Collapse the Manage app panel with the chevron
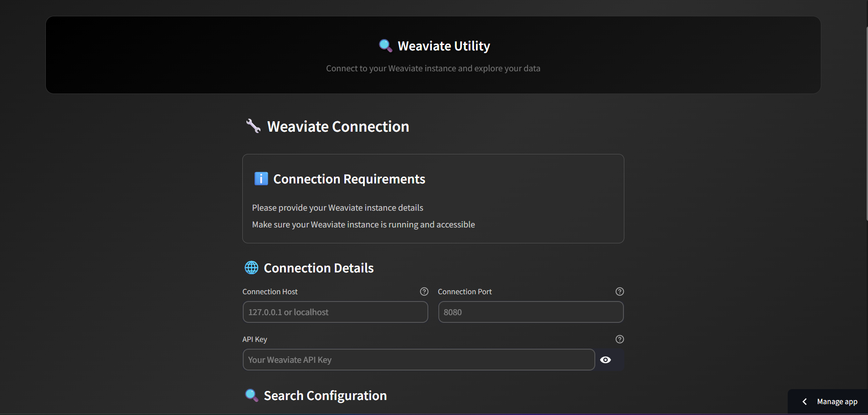 pyautogui.click(x=804, y=401)
